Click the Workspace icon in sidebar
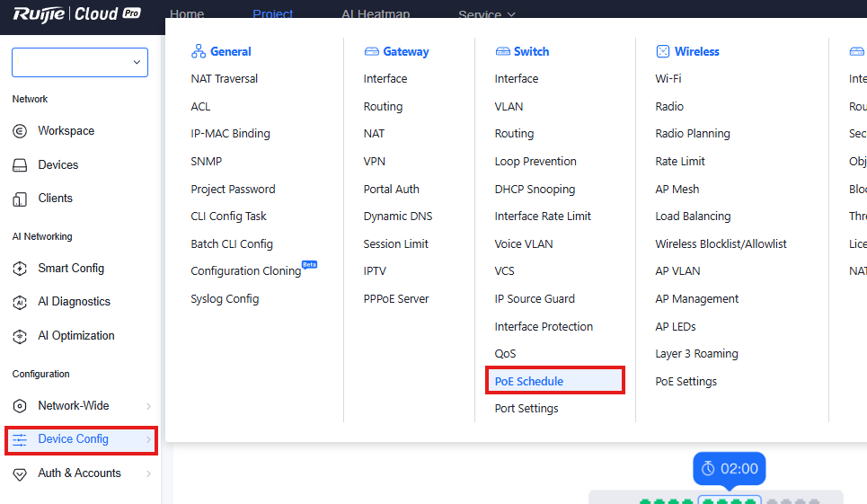The width and height of the screenshot is (867, 504). pos(20,131)
